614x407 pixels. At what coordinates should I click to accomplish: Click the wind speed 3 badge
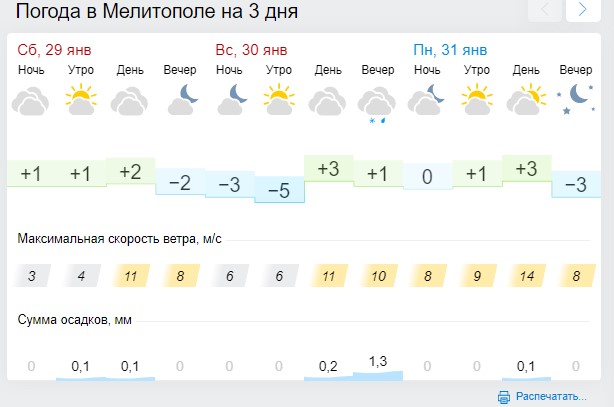(x=31, y=275)
